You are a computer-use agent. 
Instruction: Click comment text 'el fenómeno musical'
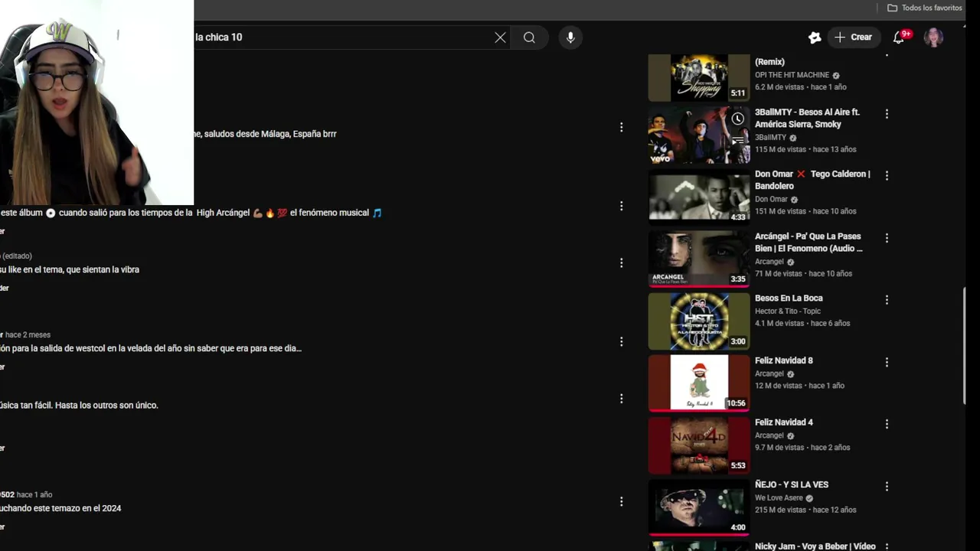coord(329,213)
